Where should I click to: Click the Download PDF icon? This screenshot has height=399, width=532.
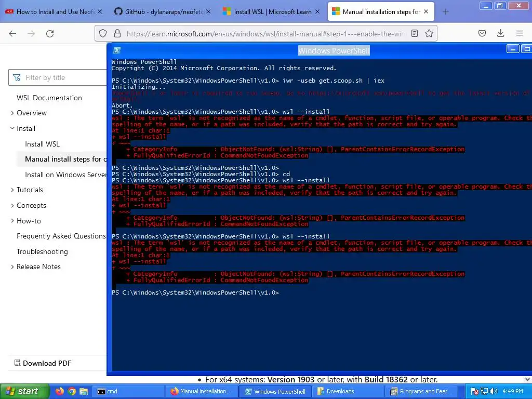tap(17, 363)
